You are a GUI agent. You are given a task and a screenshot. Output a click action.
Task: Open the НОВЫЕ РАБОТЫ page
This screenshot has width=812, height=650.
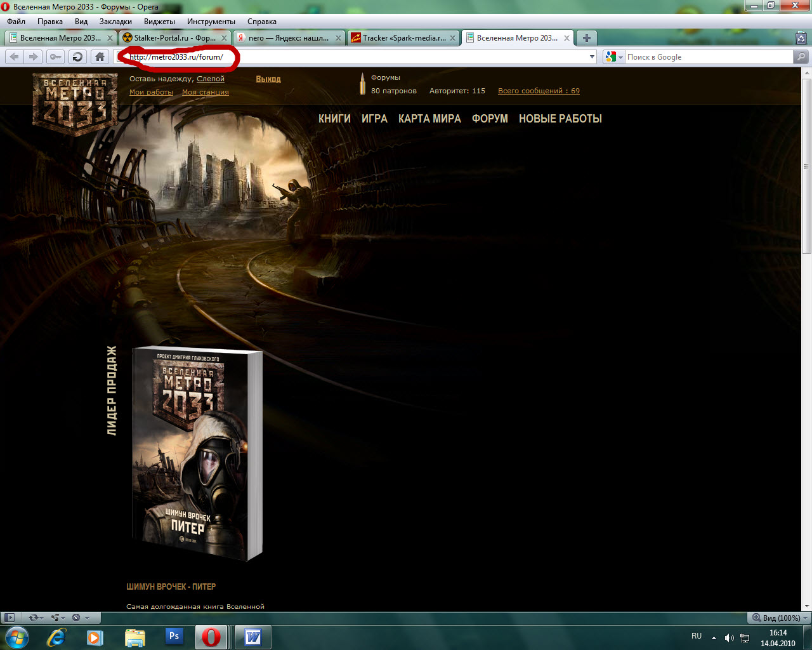point(560,119)
